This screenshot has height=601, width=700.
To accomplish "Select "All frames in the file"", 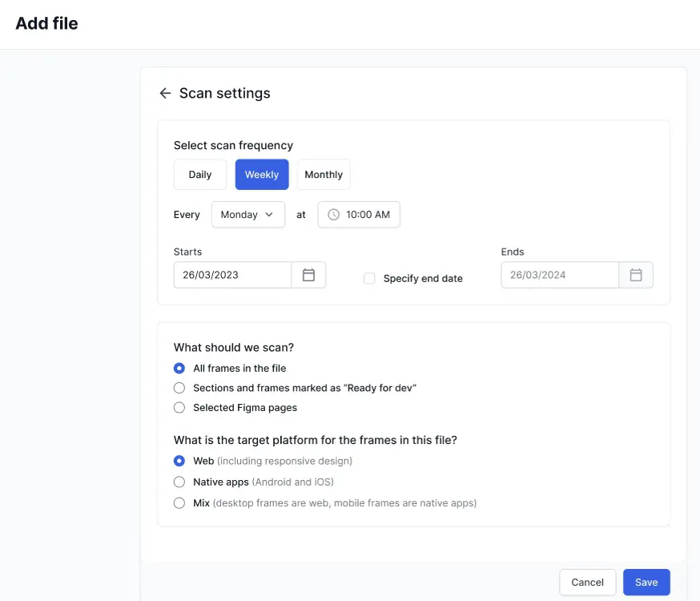I will (179, 368).
